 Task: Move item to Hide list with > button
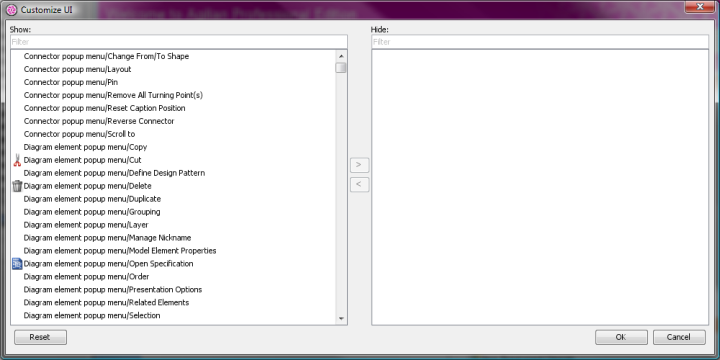click(359, 165)
